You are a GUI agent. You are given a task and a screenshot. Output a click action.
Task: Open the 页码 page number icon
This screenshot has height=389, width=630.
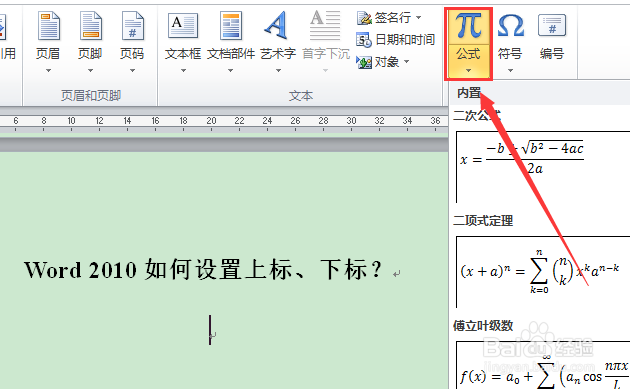[133, 26]
